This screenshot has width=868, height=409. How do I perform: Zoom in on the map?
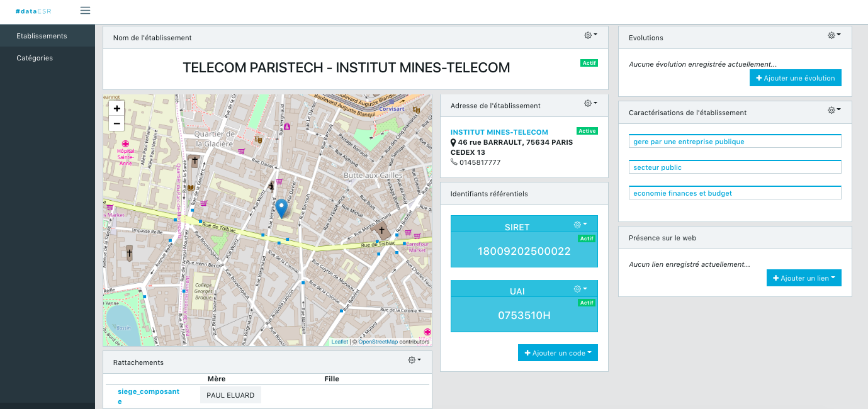click(116, 108)
